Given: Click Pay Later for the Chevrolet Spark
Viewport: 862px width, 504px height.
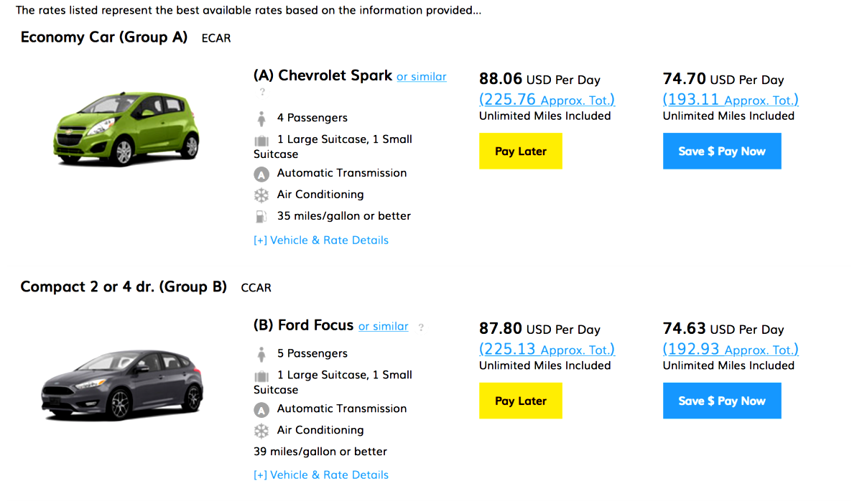Looking at the screenshot, I should click(520, 151).
